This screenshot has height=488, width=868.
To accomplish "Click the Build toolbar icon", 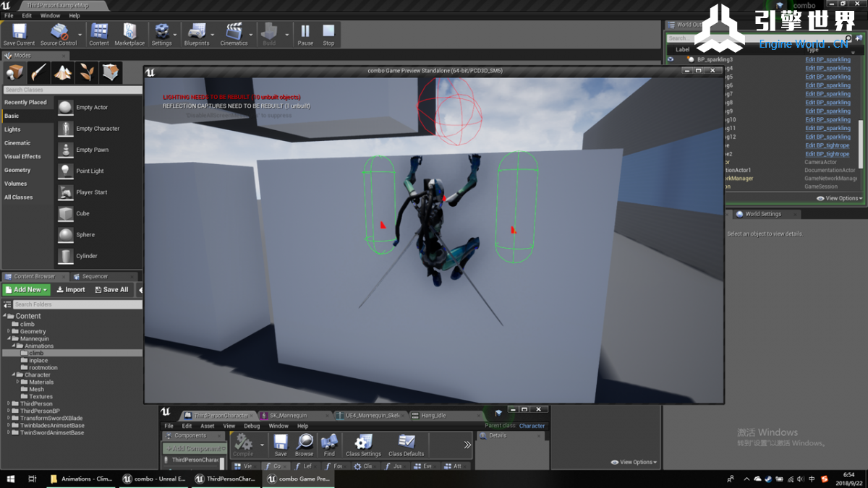I will point(269,34).
